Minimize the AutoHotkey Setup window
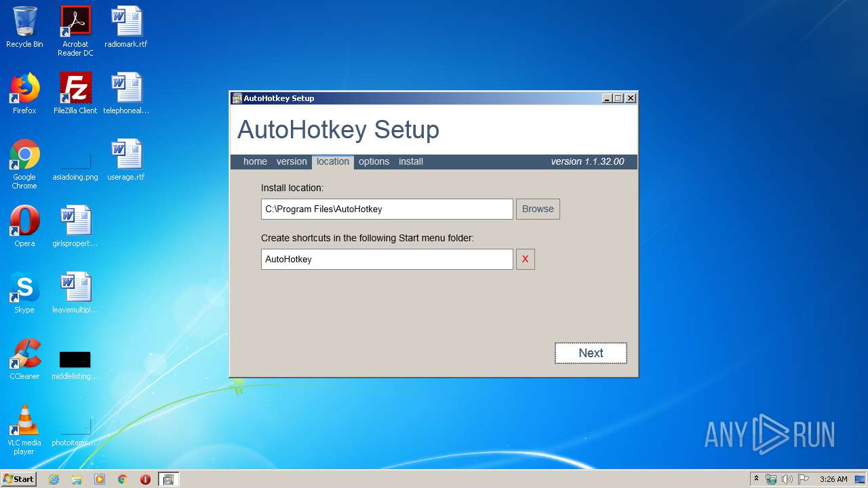Screen dimensions: 868x488 click(x=607, y=98)
